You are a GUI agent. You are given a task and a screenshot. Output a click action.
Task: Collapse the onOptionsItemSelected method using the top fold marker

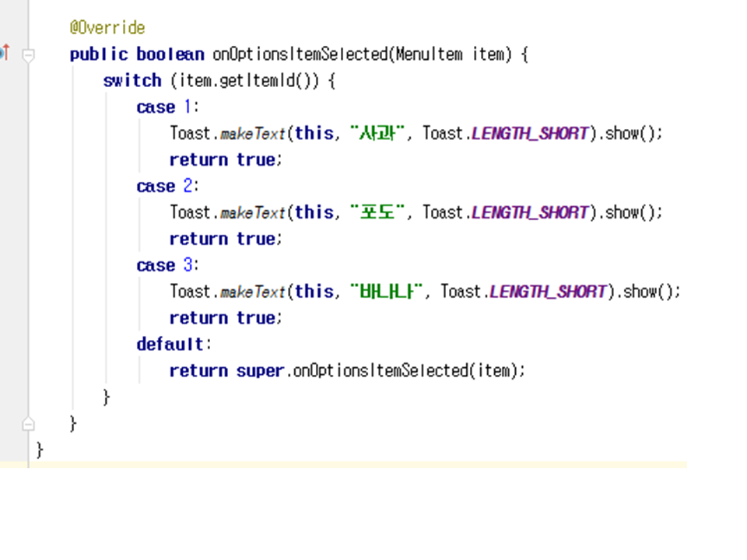(x=29, y=54)
